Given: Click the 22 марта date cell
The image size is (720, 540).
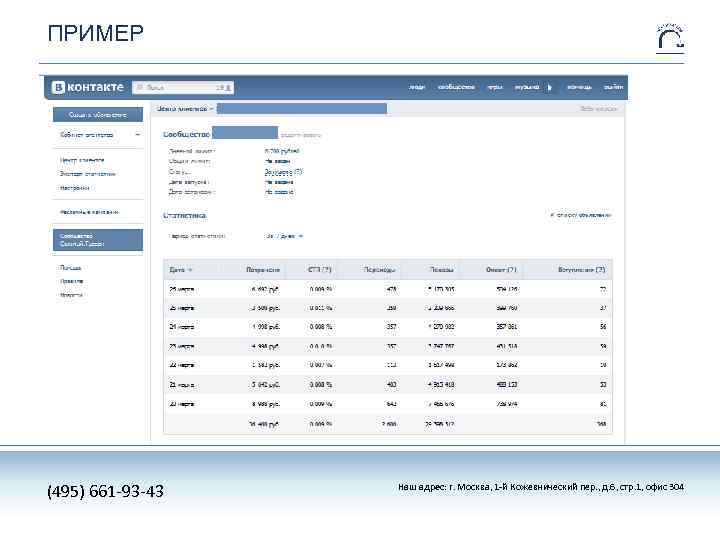Looking at the screenshot, I should click(181, 365).
